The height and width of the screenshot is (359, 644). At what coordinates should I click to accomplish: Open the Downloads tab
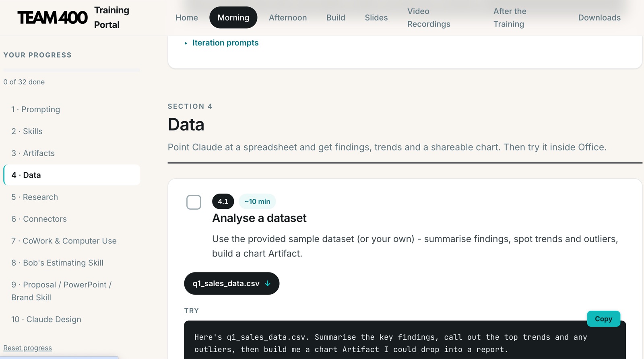click(599, 18)
